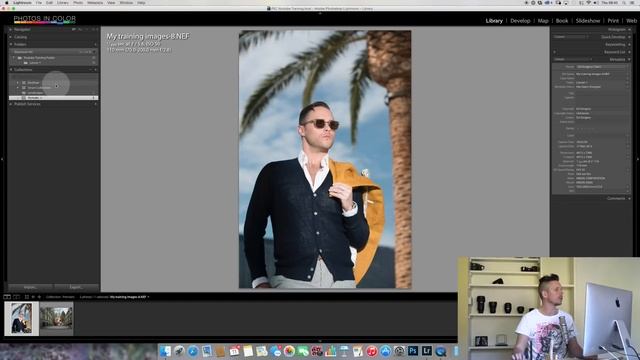Open System Preferences from the Dock

pos(400,351)
